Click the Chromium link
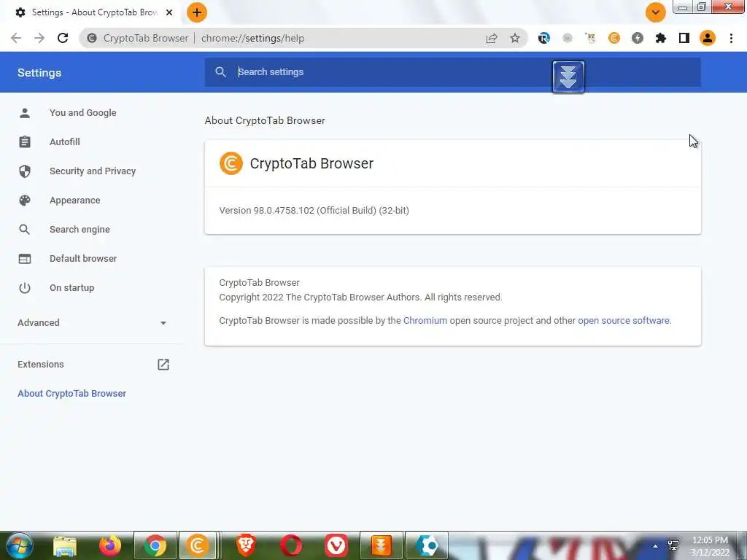747x560 pixels. click(425, 321)
